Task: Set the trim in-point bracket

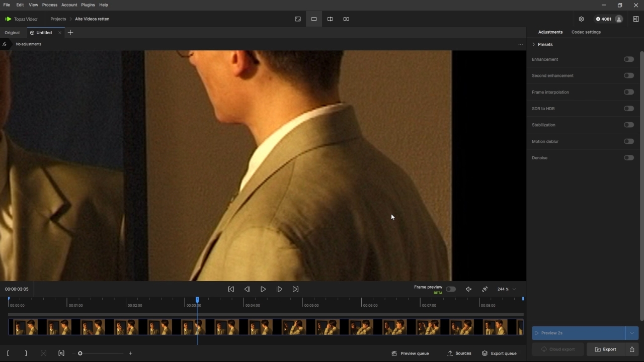Action: pyautogui.click(x=8, y=353)
